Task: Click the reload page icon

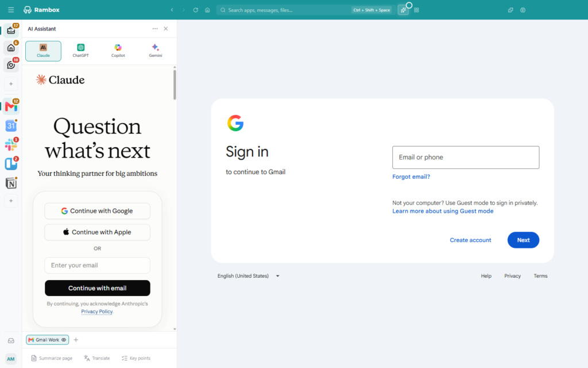Action: click(x=195, y=10)
